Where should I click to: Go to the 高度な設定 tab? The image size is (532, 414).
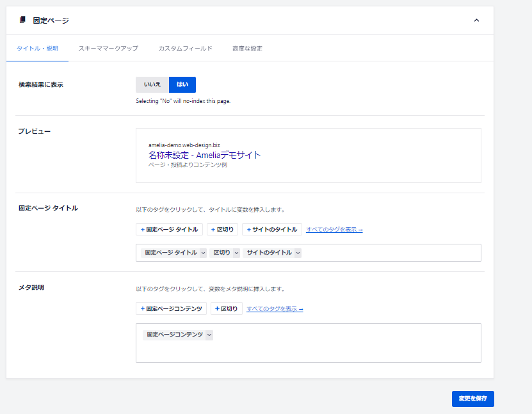coord(247,49)
